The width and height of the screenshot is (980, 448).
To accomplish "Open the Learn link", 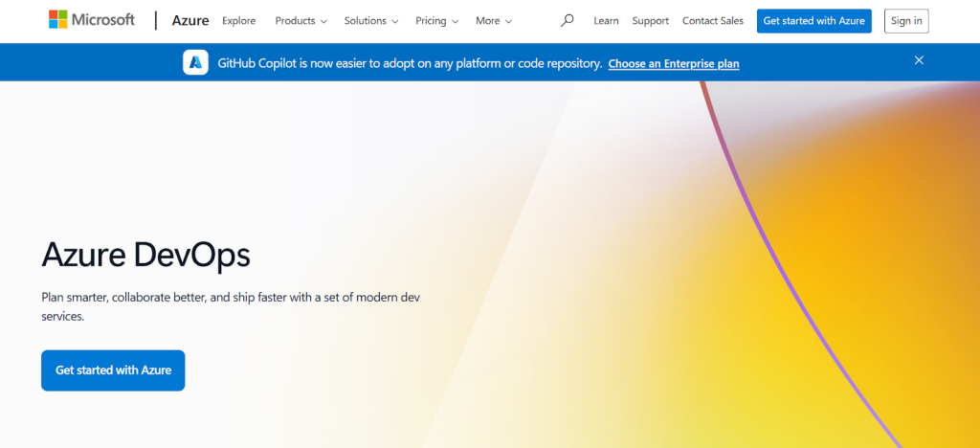I will point(606,21).
